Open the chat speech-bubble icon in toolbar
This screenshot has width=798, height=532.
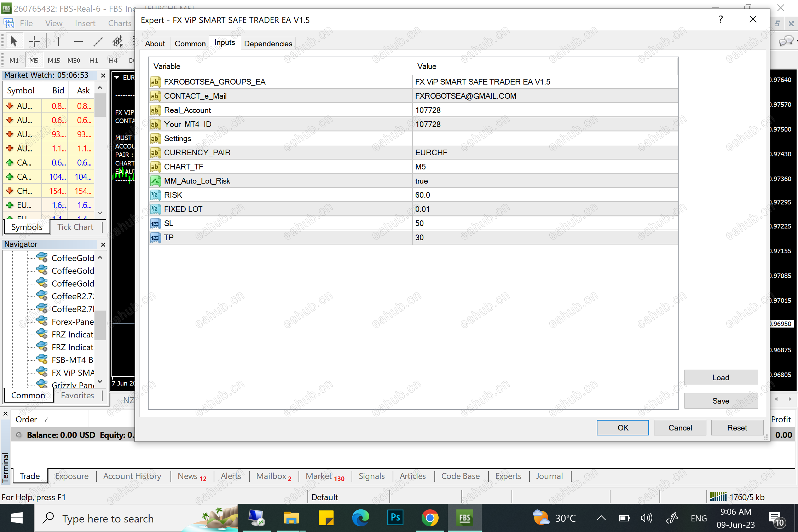pos(786,41)
